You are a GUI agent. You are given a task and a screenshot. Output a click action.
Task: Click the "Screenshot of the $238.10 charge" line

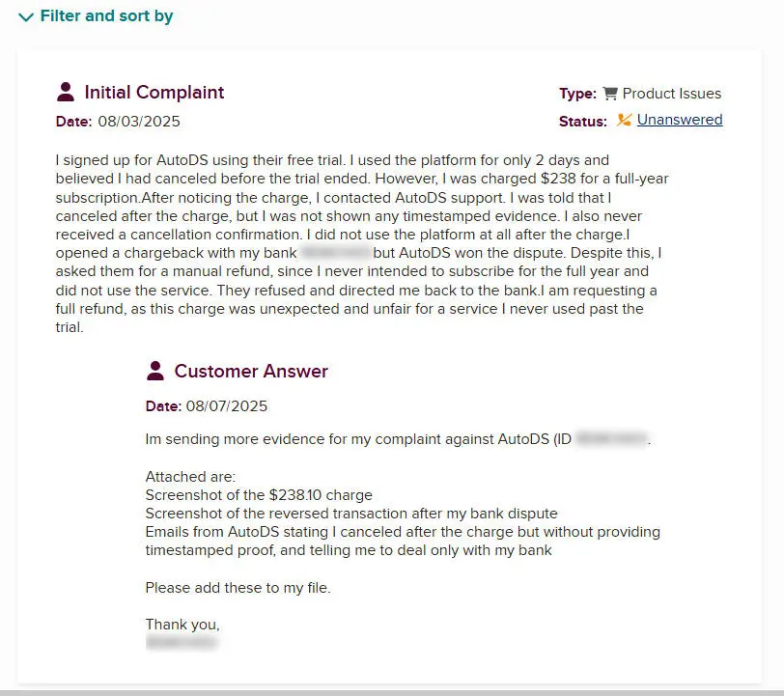tap(259, 495)
